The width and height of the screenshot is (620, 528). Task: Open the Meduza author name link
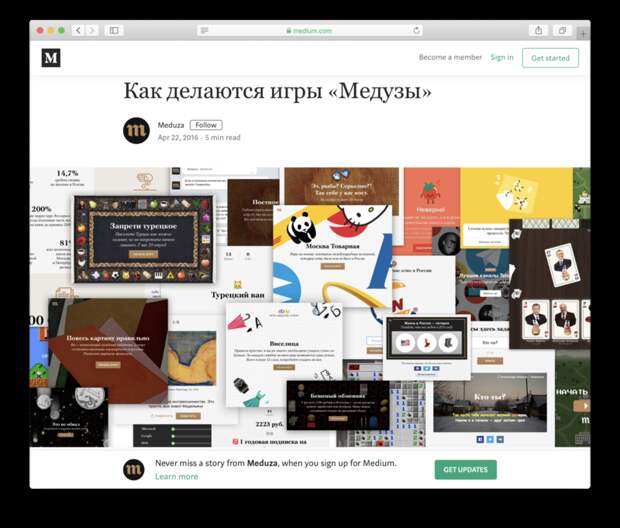tap(171, 125)
